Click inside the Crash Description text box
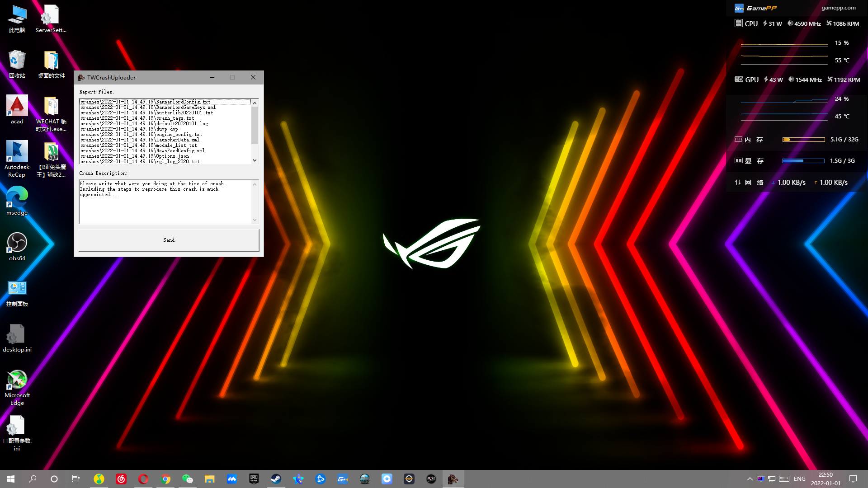 coord(165,202)
